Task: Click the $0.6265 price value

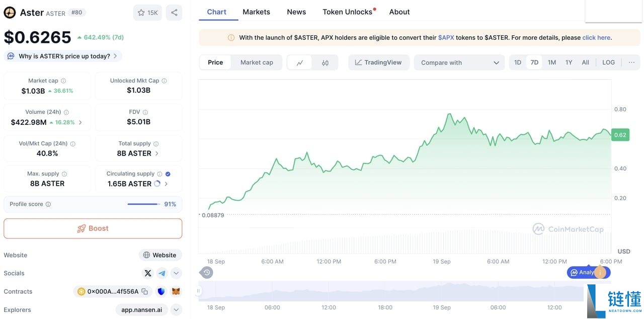Action: 38,37
